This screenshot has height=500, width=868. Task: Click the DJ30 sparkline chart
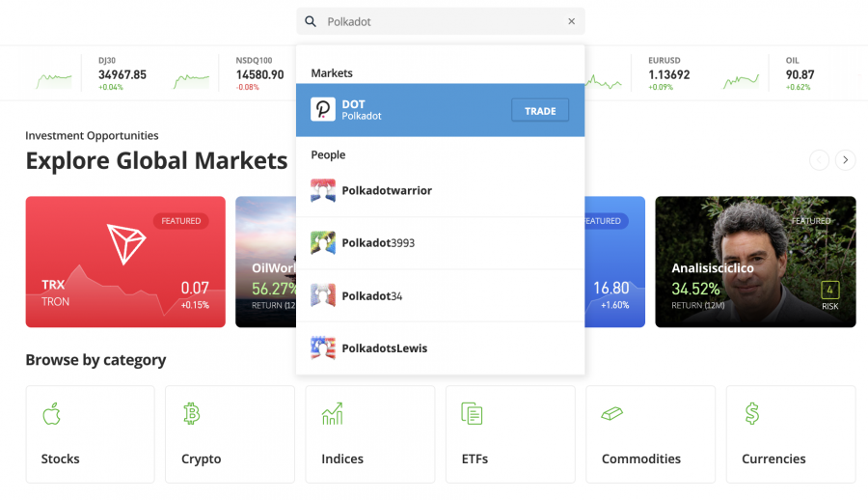pyautogui.click(x=192, y=81)
